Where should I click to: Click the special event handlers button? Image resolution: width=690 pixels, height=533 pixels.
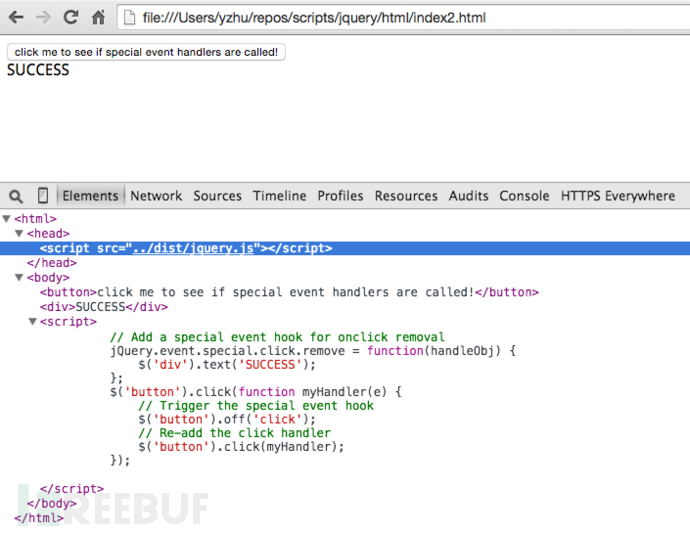pyautogui.click(x=146, y=52)
